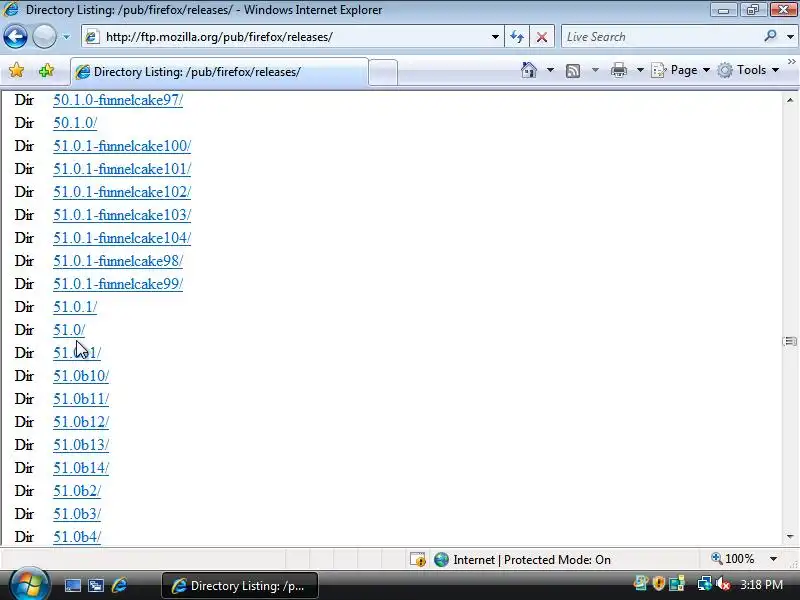The width and height of the screenshot is (800, 600).
Task: Expand the address bar history dropdown
Action: pyautogui.click(x=495, y=37)
